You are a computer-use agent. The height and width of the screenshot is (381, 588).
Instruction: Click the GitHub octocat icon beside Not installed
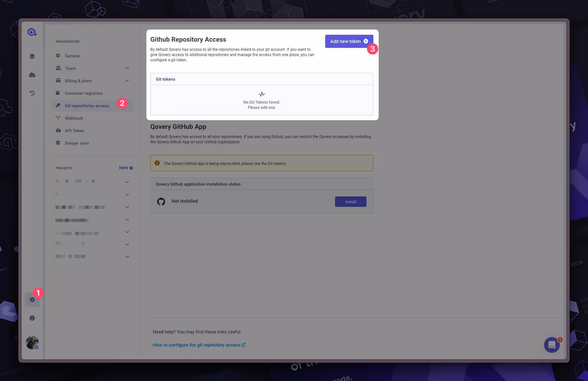(161, 202)
